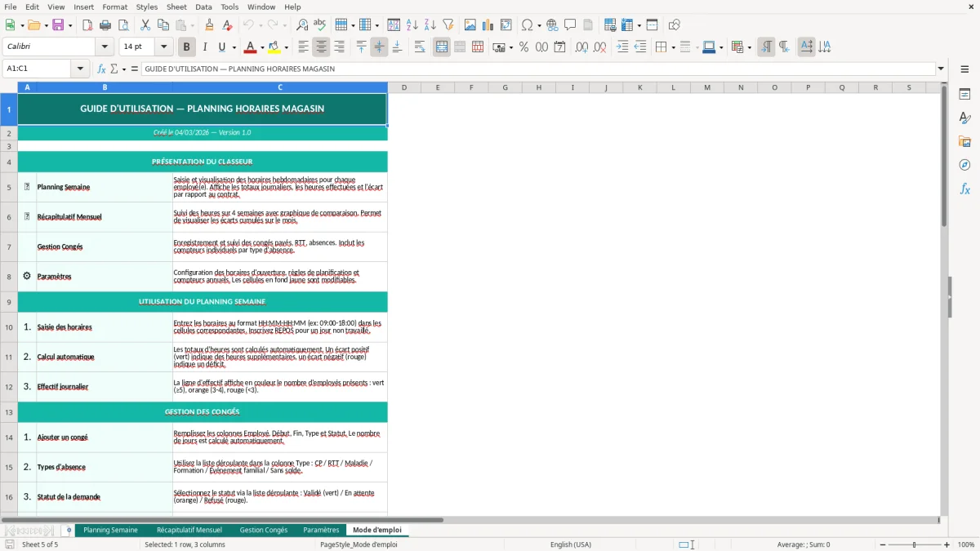Screen dimensions: 980x551
Task: Toggle Center Vertically alignment
Action: point(379,47)
